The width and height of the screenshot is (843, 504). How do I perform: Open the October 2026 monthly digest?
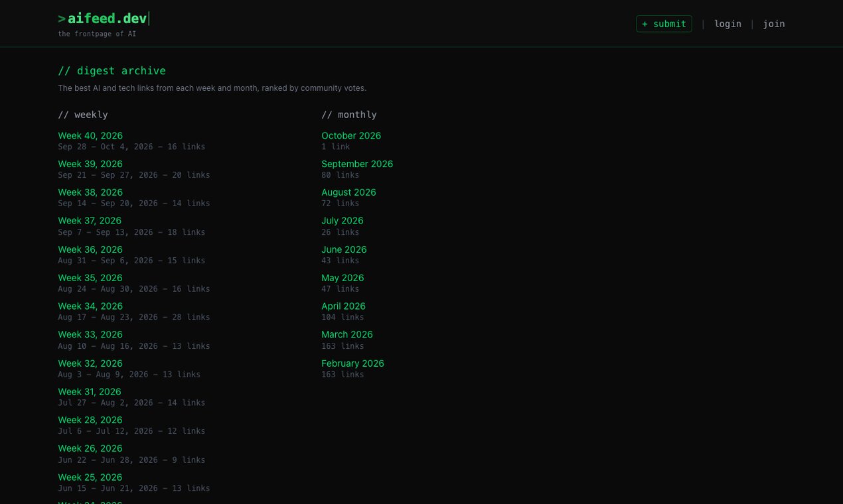[351, 136]
